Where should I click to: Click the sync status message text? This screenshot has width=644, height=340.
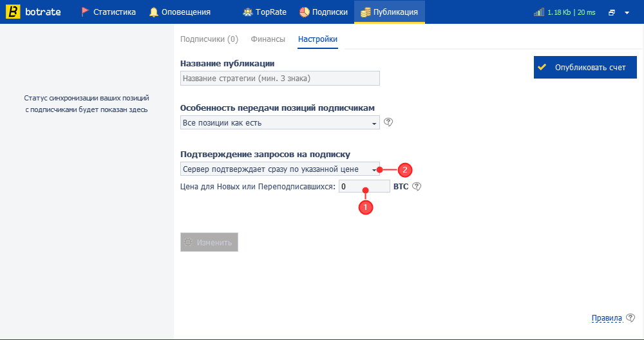[x=86, y=104]
